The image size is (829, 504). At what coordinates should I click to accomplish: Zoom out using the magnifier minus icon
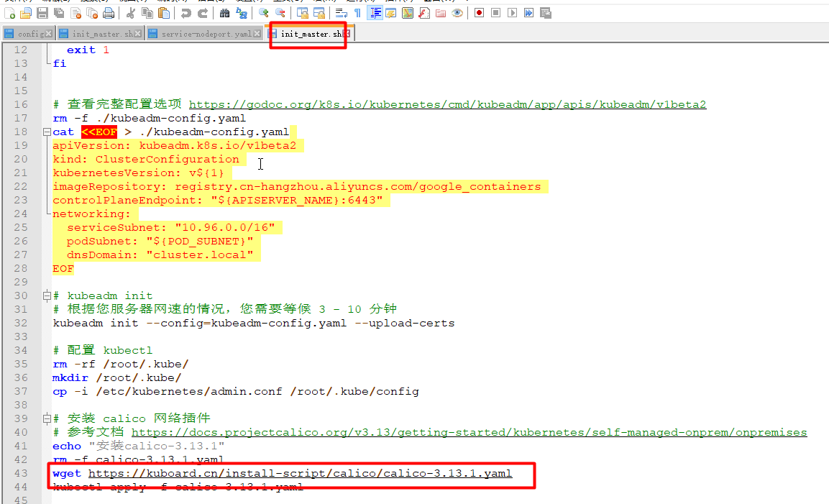(x=280, y=13)
